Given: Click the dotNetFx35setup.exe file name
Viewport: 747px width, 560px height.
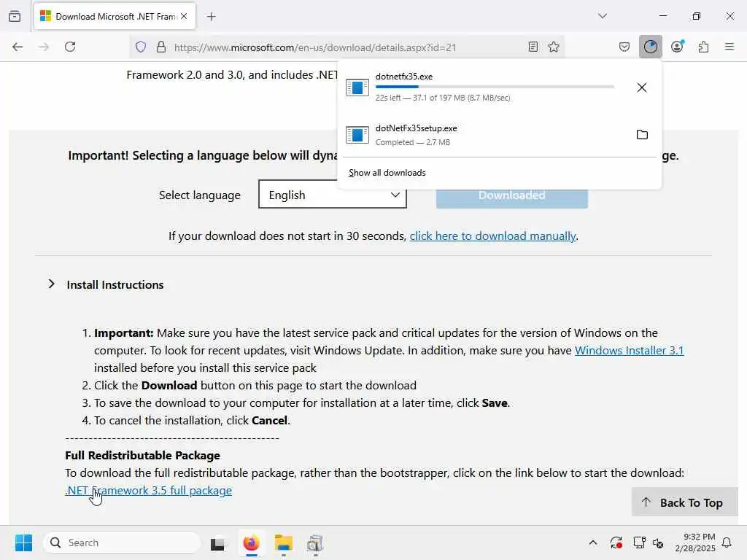Looking at the screenshot, I should coord(417,128).
